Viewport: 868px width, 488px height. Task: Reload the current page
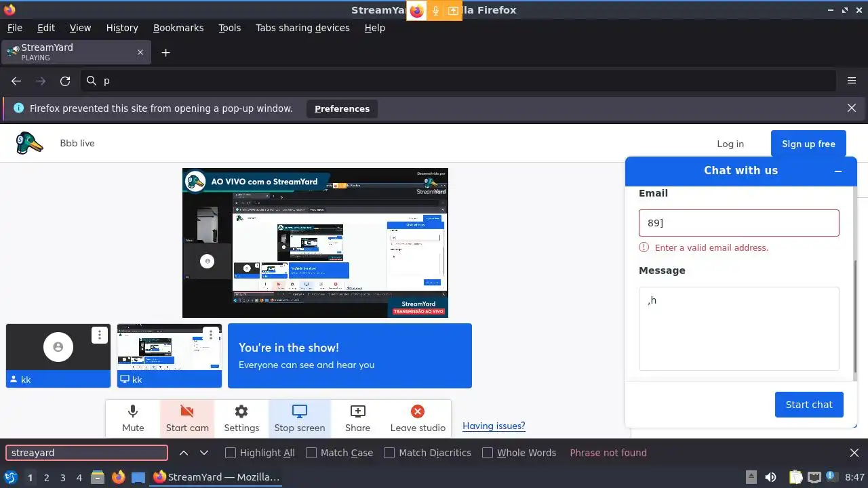pyautogui.click(x=65, y=81)
